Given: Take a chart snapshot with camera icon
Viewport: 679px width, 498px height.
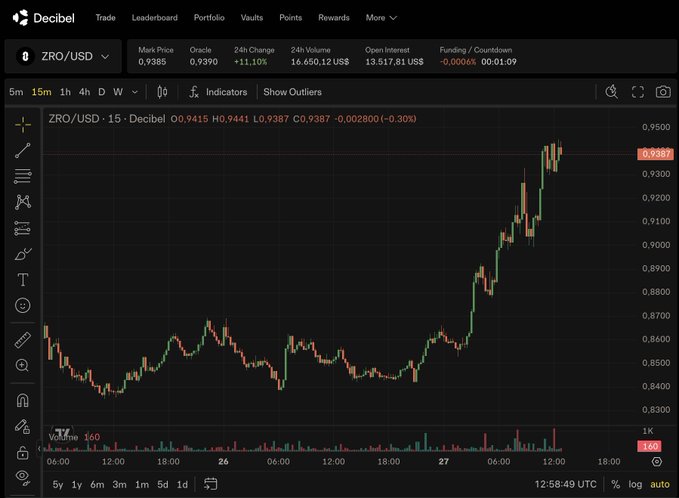Looking at the screenshot, I should (663, 92).
